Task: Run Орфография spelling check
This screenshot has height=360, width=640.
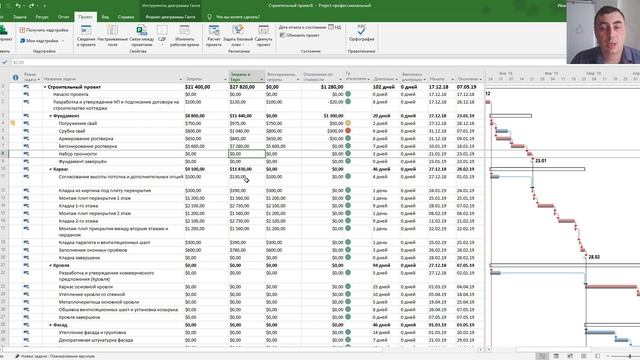Action: 361,33
